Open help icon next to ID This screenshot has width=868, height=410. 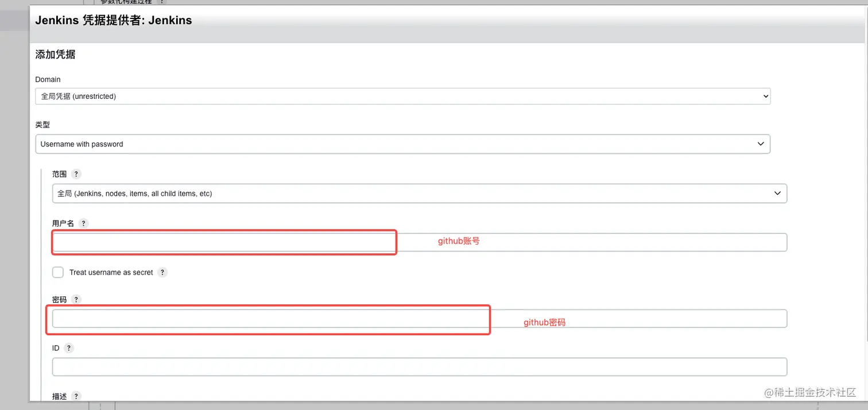point(69,348)
